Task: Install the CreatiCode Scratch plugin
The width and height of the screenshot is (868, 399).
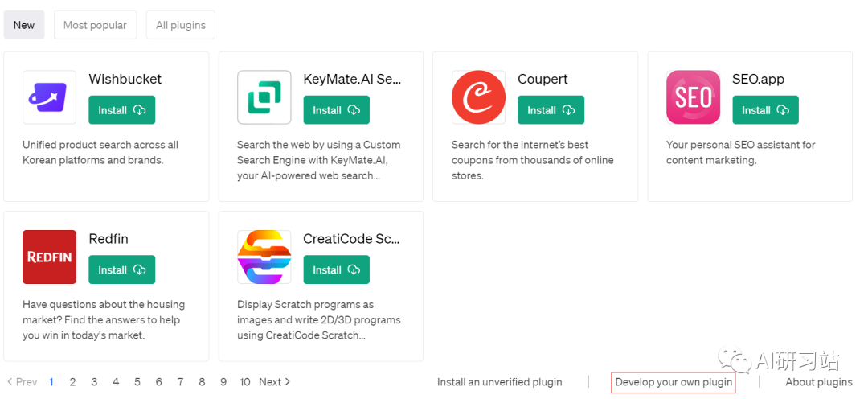Action: point(337,269)
